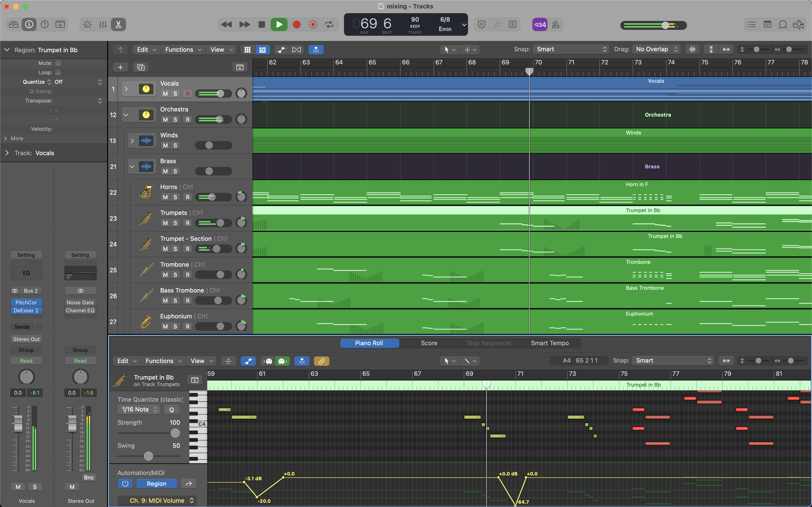Click the Trombone track instrument icon

[146, 270]
